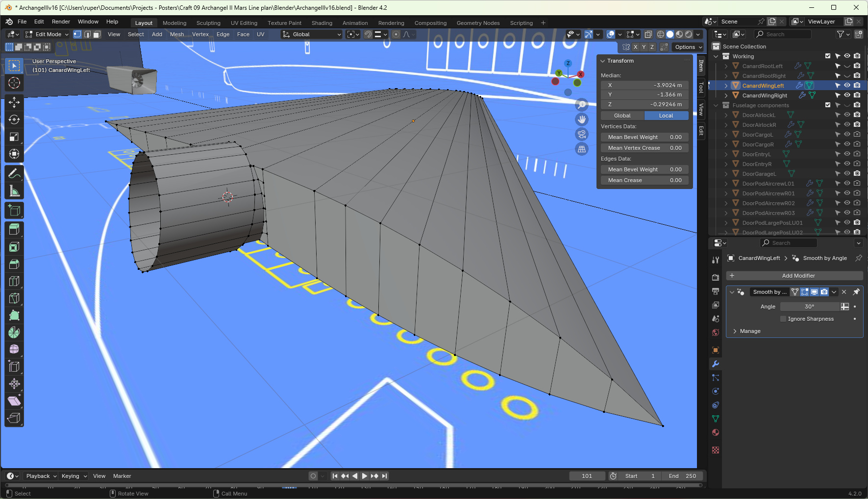This screenshot has width=868, height=499.
Task: Activate the Rotate tool
Action: (x=14, y=119)
